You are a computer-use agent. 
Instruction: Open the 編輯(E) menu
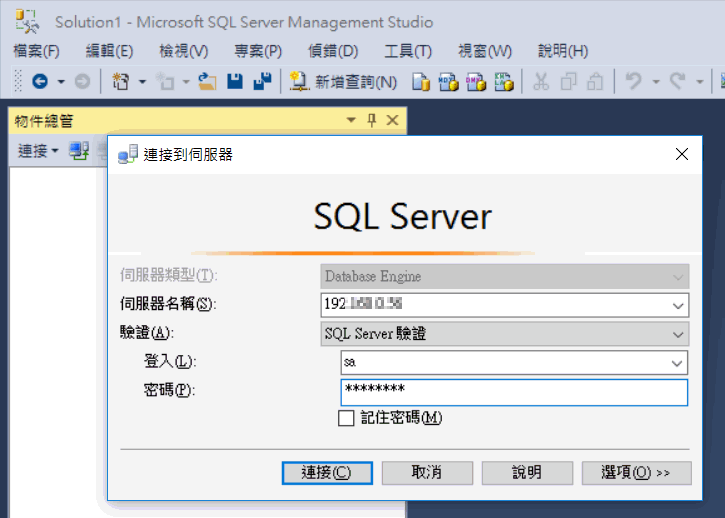[x=110, y=50]
